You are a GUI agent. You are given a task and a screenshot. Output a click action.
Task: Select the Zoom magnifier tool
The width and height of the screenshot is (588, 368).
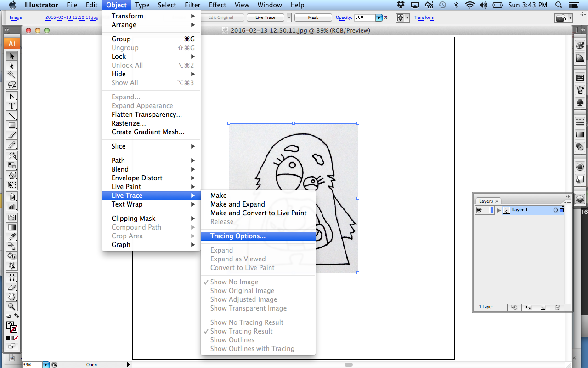(12, 306)
